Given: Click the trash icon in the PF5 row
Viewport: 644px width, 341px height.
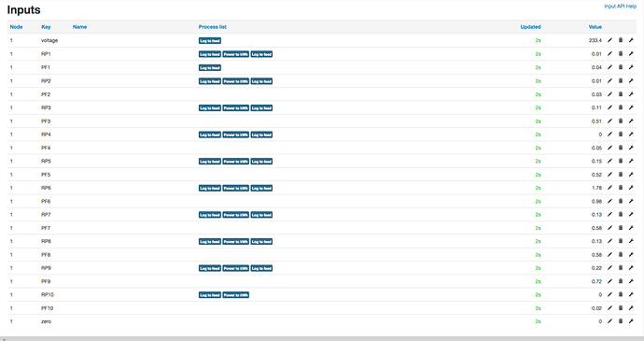Looking at the screenshot, I should pyautogui.click(x=621, y=175).
